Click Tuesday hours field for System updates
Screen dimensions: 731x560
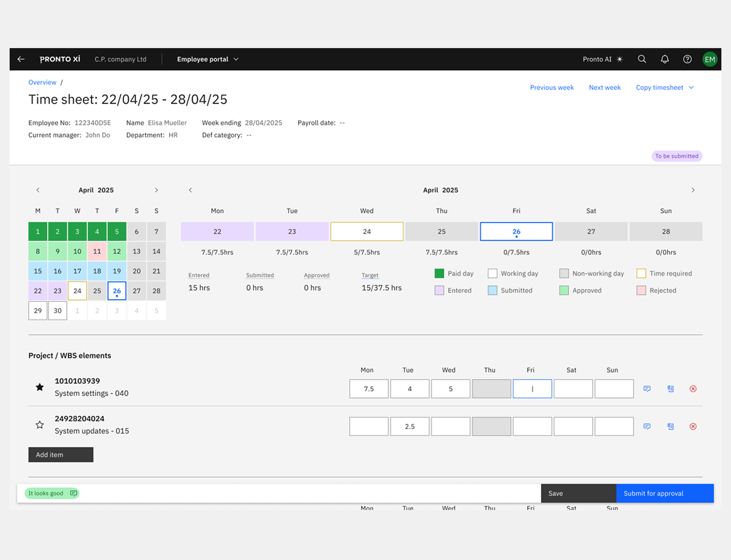point(410,426)
